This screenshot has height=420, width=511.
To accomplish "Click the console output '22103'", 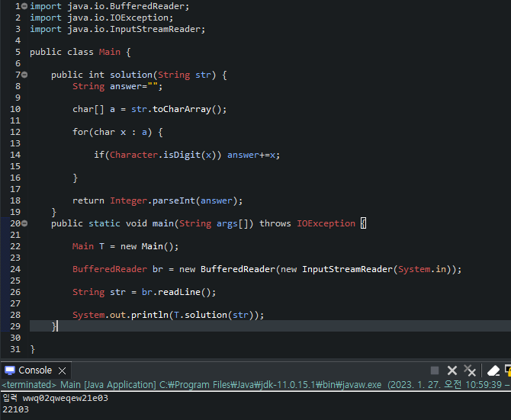I will point(16,409).
